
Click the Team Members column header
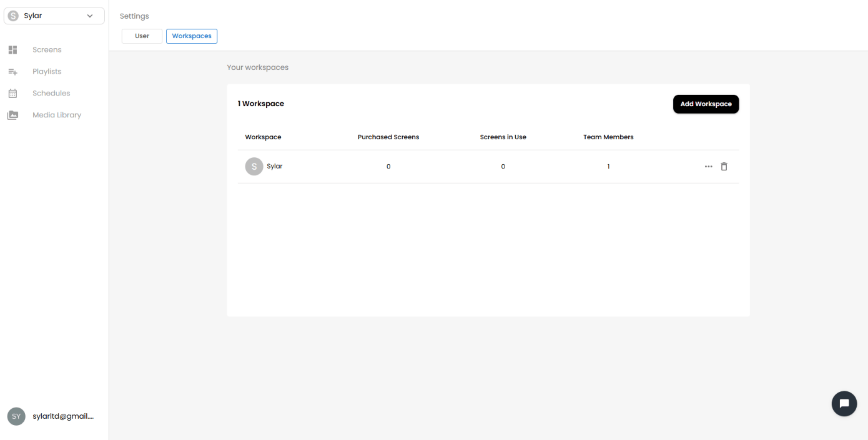(608, 137)
